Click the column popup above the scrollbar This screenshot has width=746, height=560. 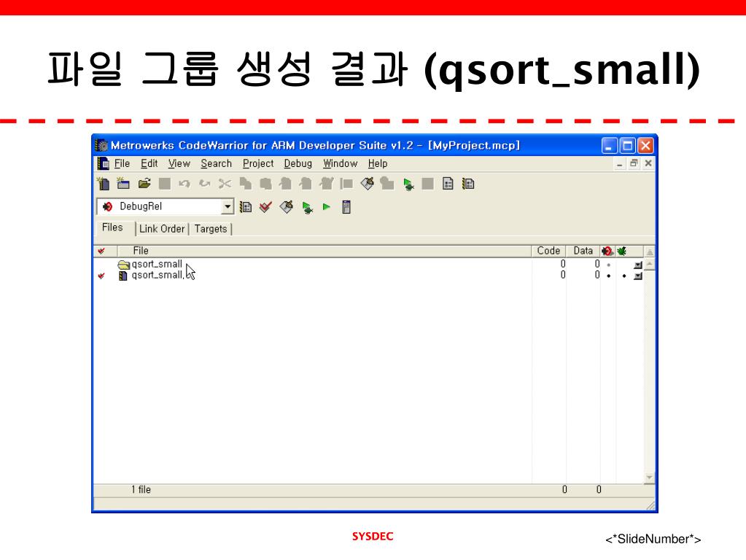[650, 252]
